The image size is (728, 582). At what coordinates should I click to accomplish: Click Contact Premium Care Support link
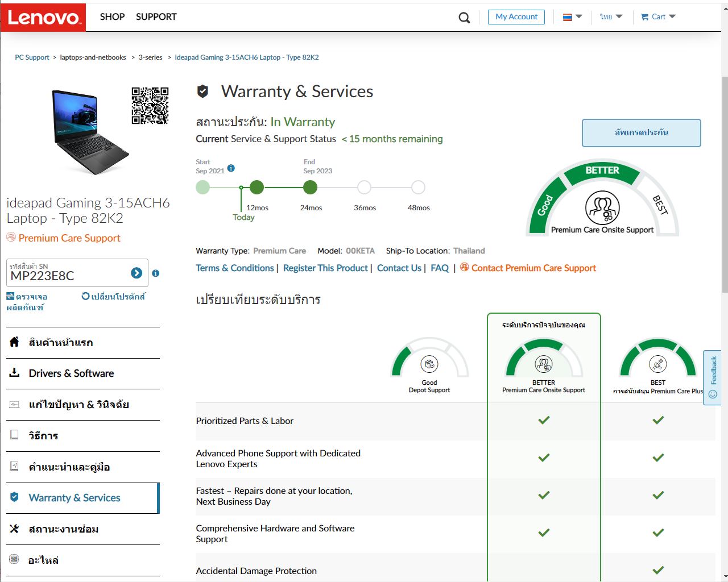[x=533, y=268]
